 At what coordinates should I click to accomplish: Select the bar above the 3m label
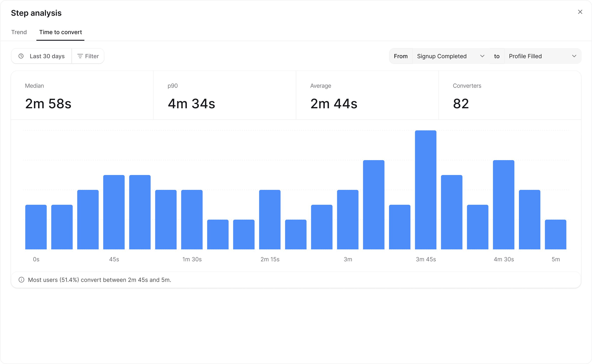348,220
